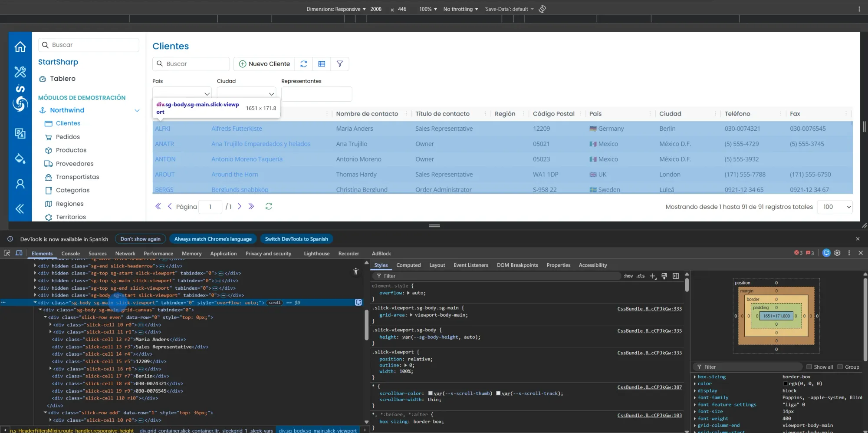Enable the Show all checkbox in Styles
Viewport: 868px width, 433px height.
(x=809, y=367)
